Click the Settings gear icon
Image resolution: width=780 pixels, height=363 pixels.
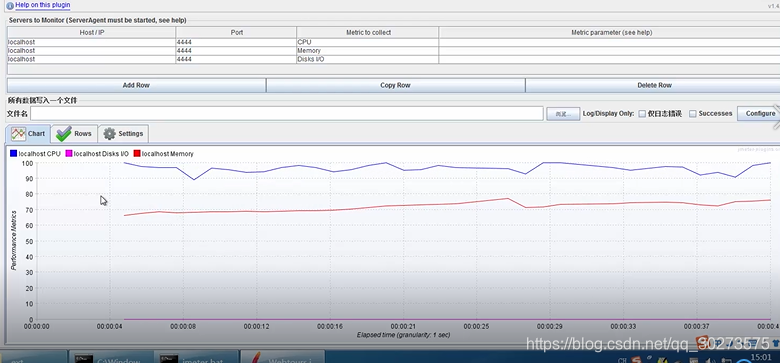coord(109,134)
